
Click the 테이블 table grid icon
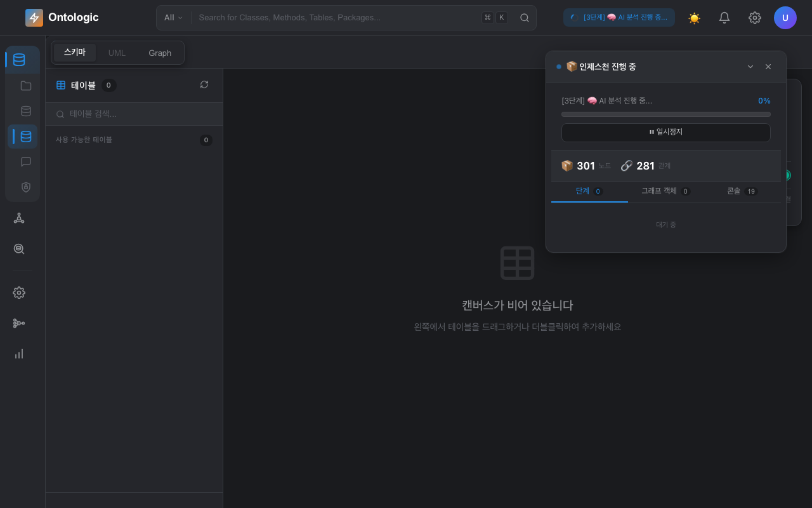(x=61, y=85)
